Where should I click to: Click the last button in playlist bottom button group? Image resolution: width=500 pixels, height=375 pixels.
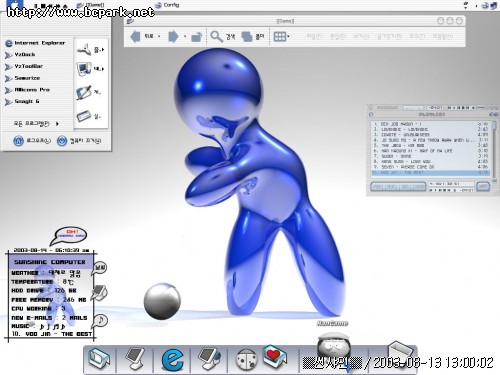click(x=419, y=187)
